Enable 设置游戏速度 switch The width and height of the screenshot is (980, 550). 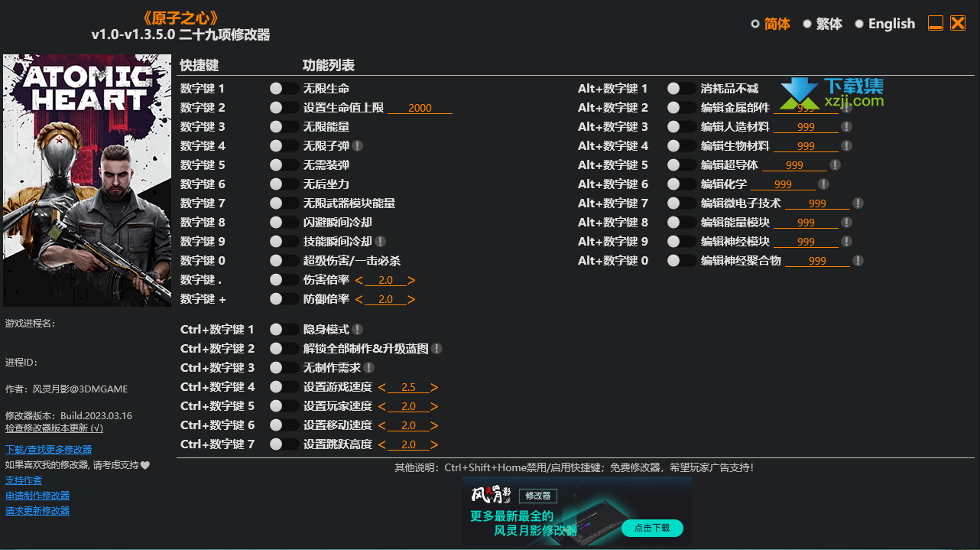click(x=284, y=386)
